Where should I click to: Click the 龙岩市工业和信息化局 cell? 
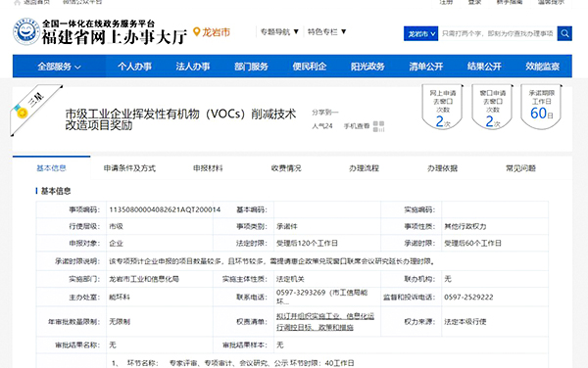click(144, 279)
